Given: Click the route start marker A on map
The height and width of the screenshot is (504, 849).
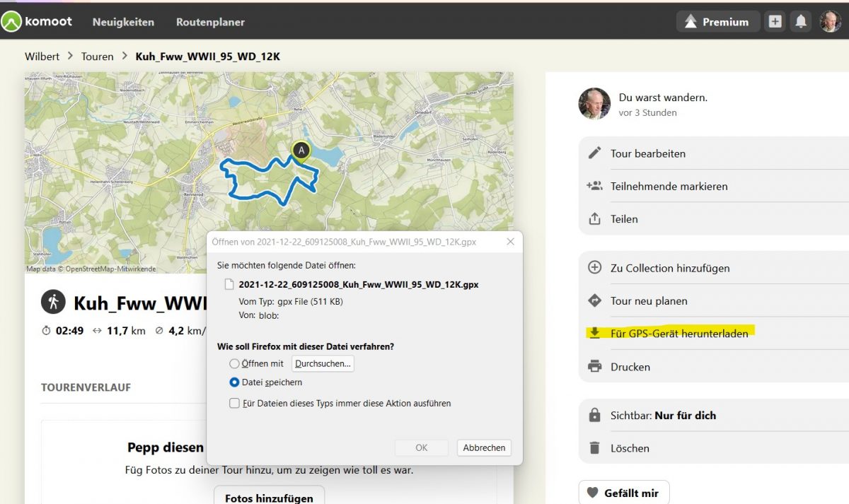Looking at the screenshot, I should [301, 151].
